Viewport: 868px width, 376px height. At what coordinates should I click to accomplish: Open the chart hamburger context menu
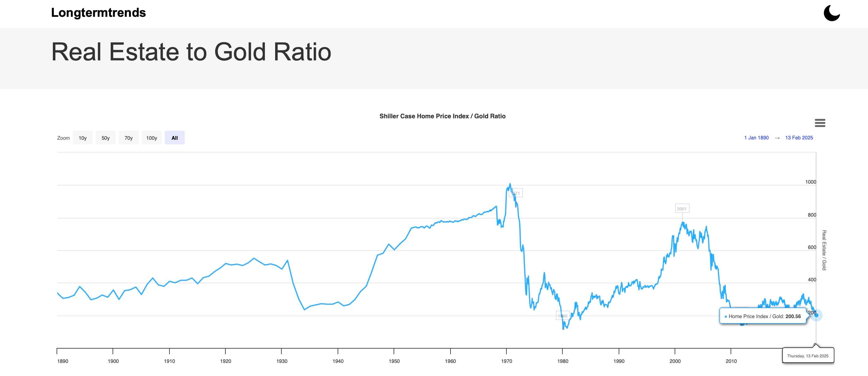coord(820,123)
